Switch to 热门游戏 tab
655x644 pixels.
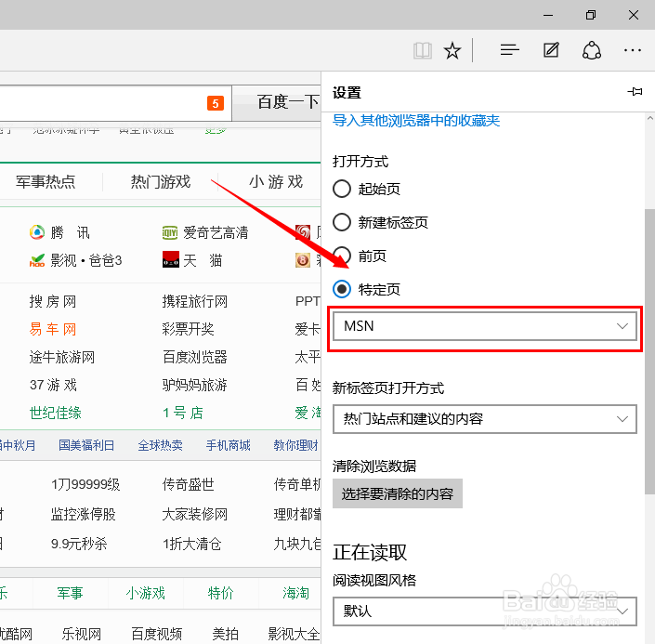161,182
